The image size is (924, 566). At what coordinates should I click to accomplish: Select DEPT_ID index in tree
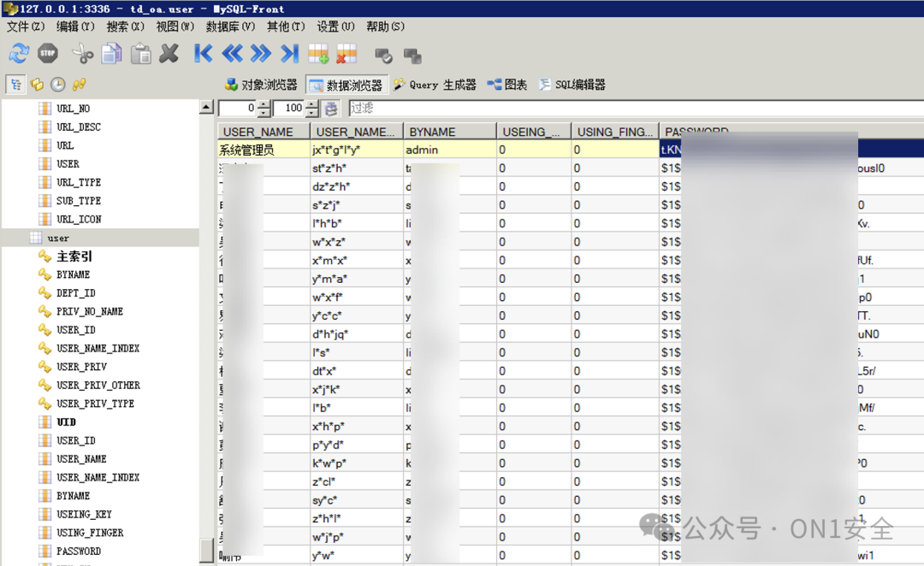click(x=75, y=292)
